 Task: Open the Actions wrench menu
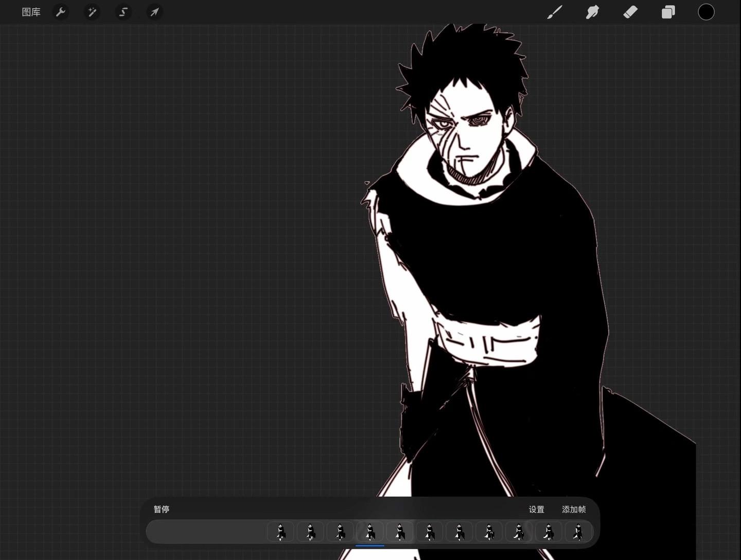point(61,12)
